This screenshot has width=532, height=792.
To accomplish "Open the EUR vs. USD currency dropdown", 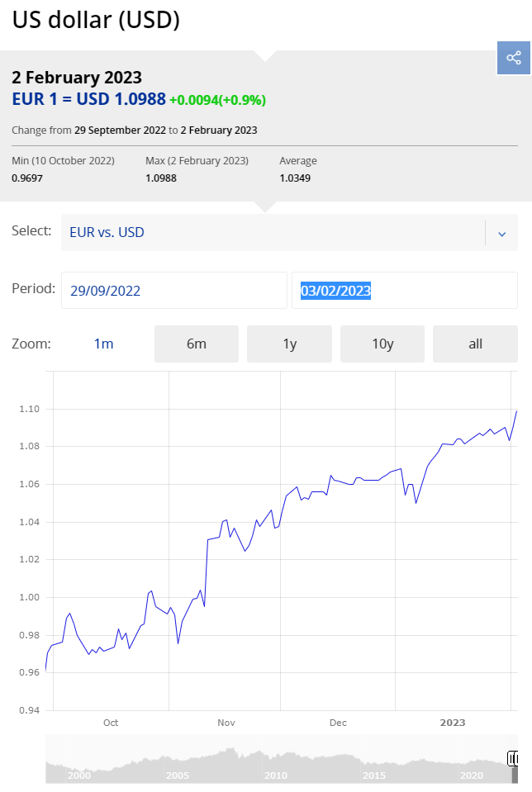I will [x=289, y=232].
